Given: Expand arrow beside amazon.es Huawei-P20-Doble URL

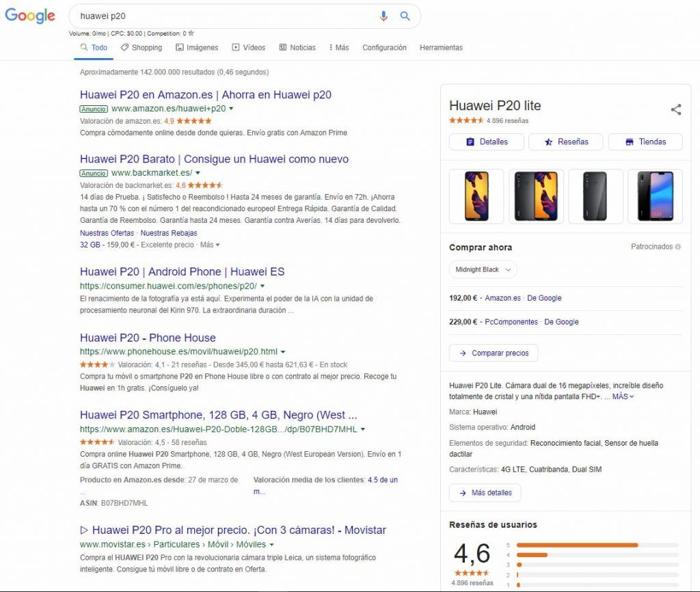Looking at the screenshot, I should 363,429.
